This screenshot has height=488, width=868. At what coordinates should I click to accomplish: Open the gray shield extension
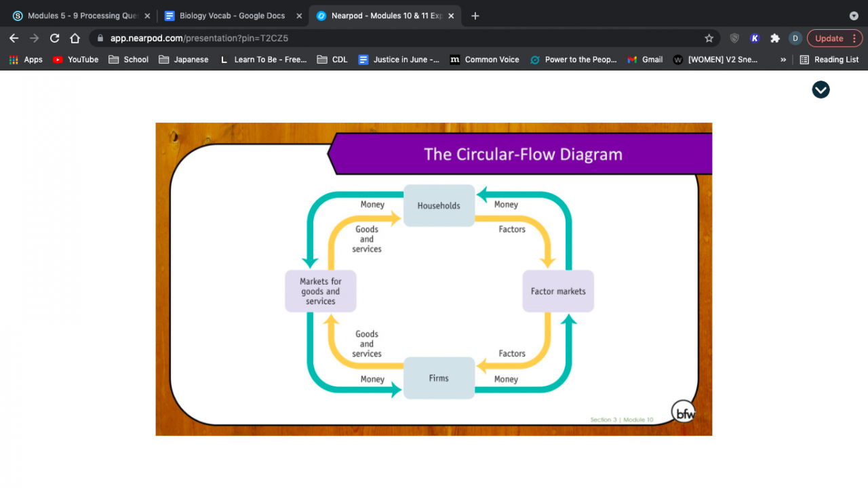[734, 39]
